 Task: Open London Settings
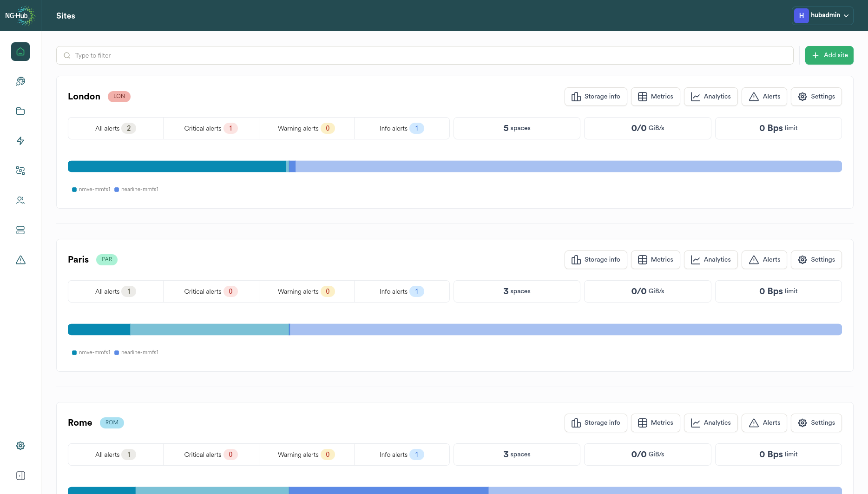pos(816,97)
